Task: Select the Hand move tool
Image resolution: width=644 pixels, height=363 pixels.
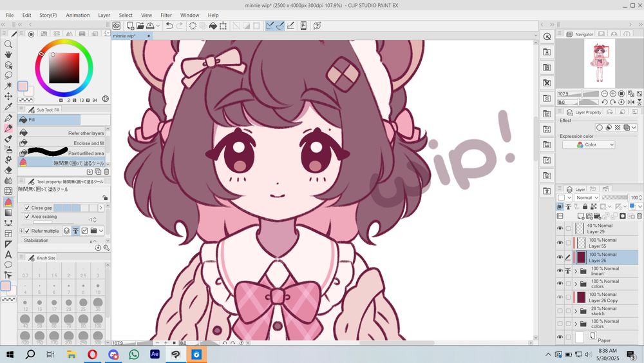Action: 8,54
